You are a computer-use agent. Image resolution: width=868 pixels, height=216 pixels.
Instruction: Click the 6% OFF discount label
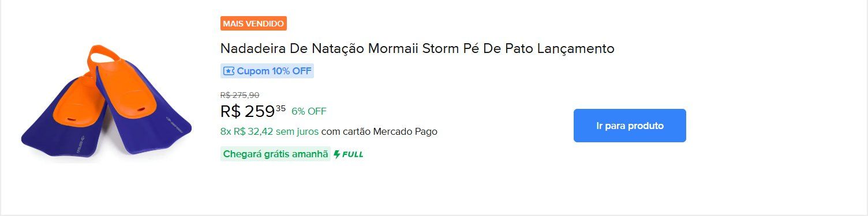[309, 111]
